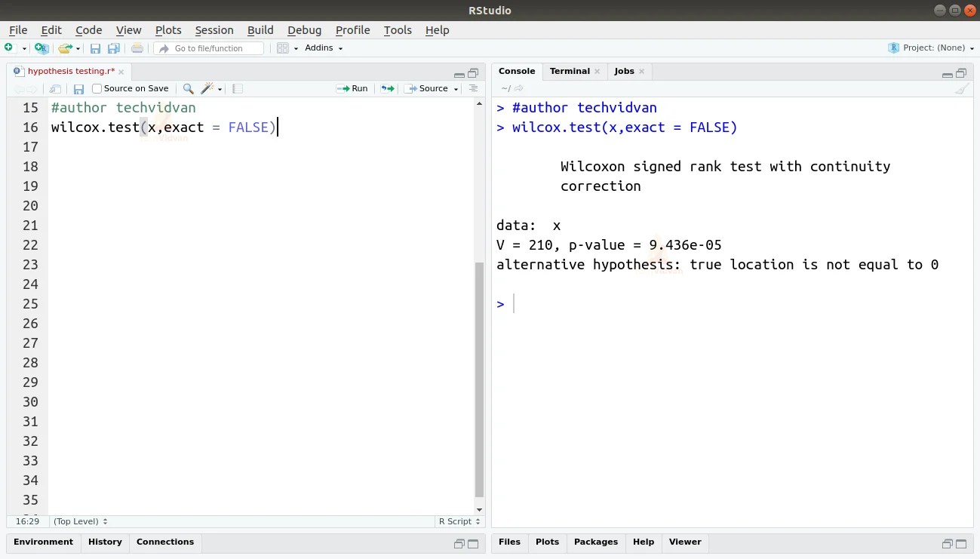Image resolution: width=980 pixels, height=559 pixels.
Task: Open the Workspace Panes layout grid icon
Action: point(283,48)
